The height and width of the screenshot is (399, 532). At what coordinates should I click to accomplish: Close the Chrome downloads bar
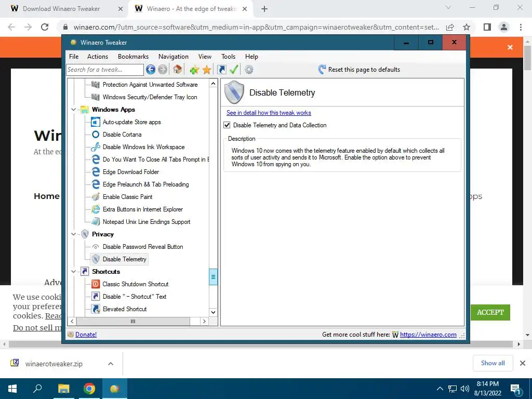point(523,363)
